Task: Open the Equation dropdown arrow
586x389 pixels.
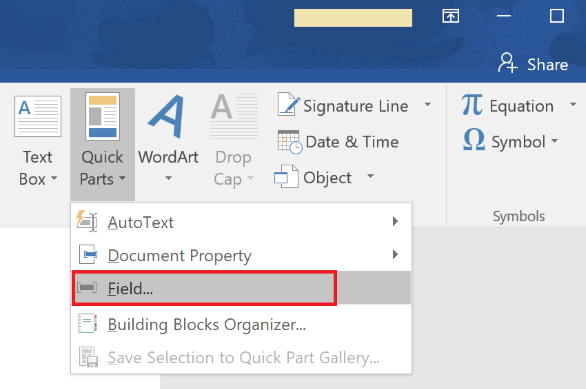Action: click(573, 104)
